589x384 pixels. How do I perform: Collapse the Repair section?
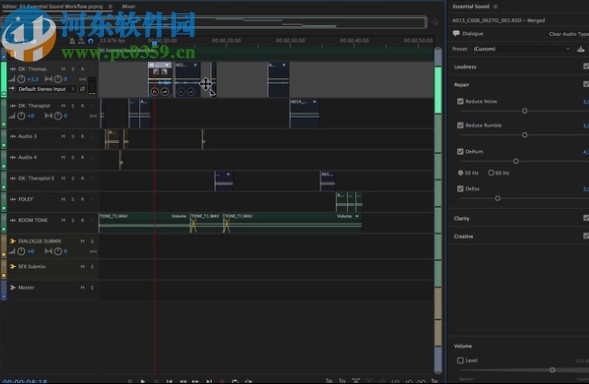(x=461, y=85)
